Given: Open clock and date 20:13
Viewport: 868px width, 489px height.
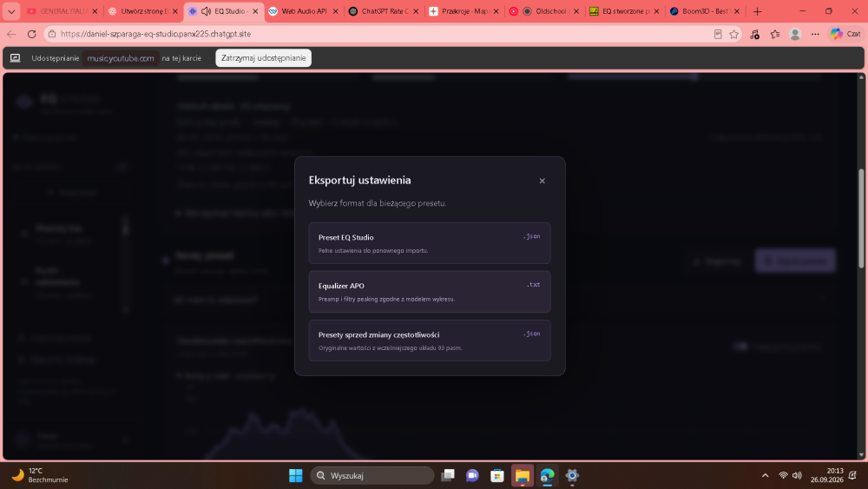Looking at the screenshot, I should [x=827, y=475].
